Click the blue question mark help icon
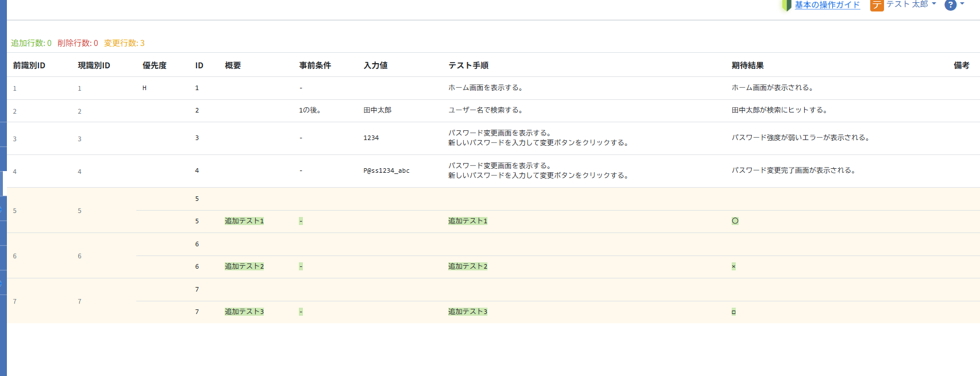Viewport: 980px width, 376px height. tap(951, 5)
